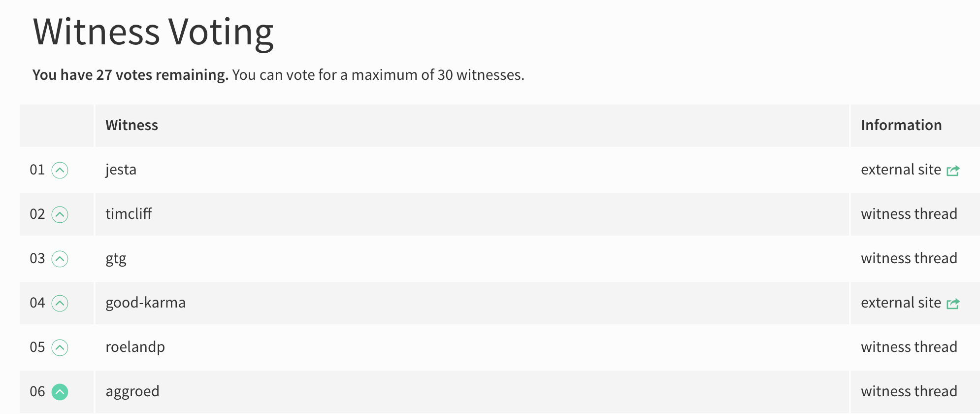Click external link icon for good-karma
The height and width of the screenshot is (414, 980).
(x=953, y=304)
